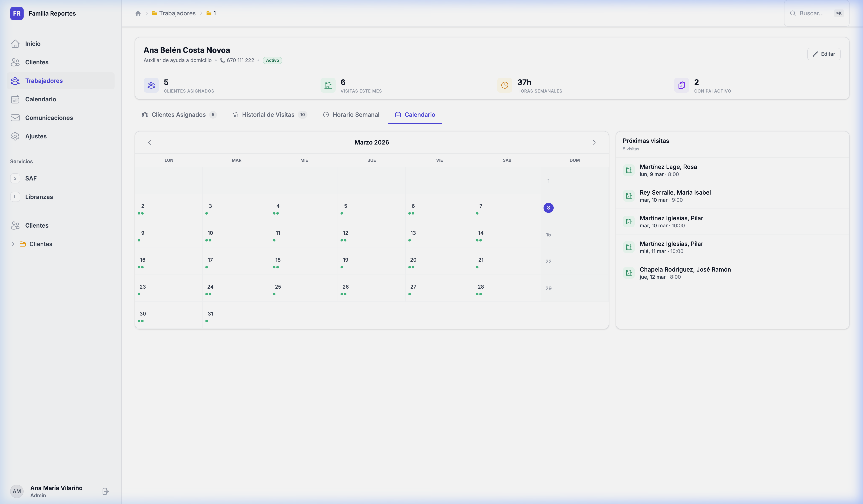Select the Trabajadores icon in the sidebar

[15, 81]
